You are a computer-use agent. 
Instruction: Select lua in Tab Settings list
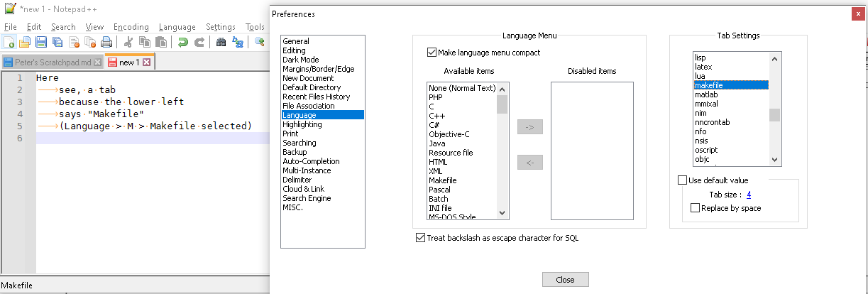click(x=731, y=76)
